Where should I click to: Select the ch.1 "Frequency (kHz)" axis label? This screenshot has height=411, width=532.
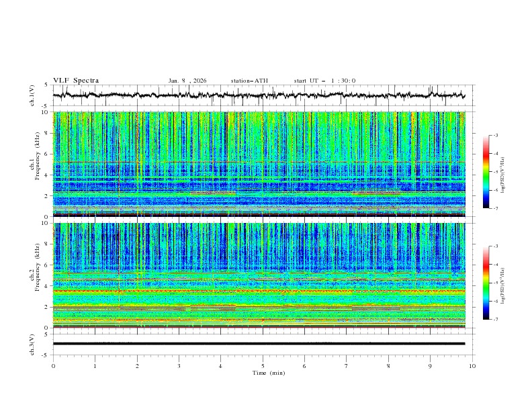point(38,156)
